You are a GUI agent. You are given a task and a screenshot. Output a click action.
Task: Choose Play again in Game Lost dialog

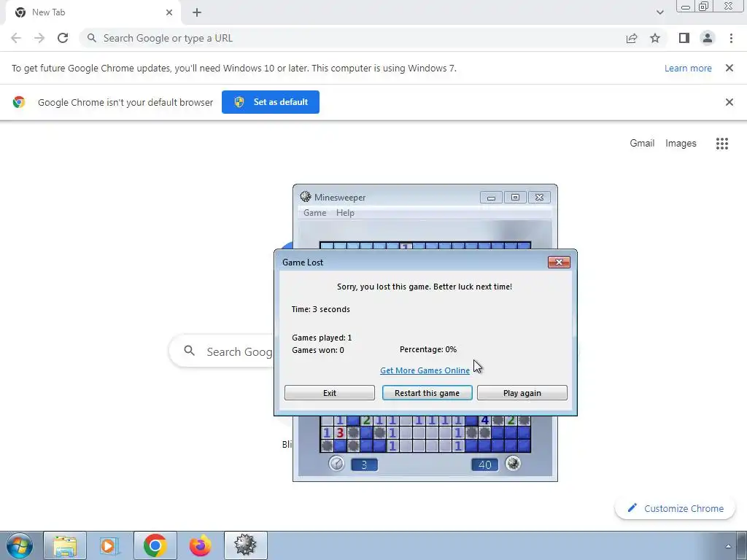click(x=522, y=393)
